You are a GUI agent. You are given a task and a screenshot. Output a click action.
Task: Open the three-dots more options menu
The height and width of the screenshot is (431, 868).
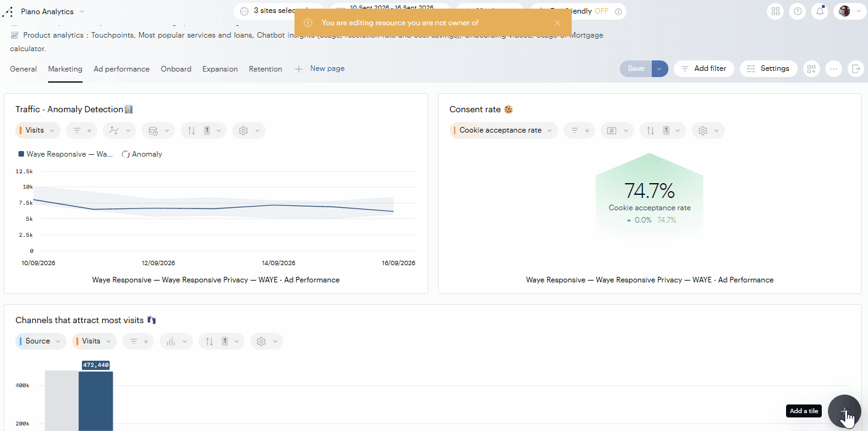[x=834, y=69]
